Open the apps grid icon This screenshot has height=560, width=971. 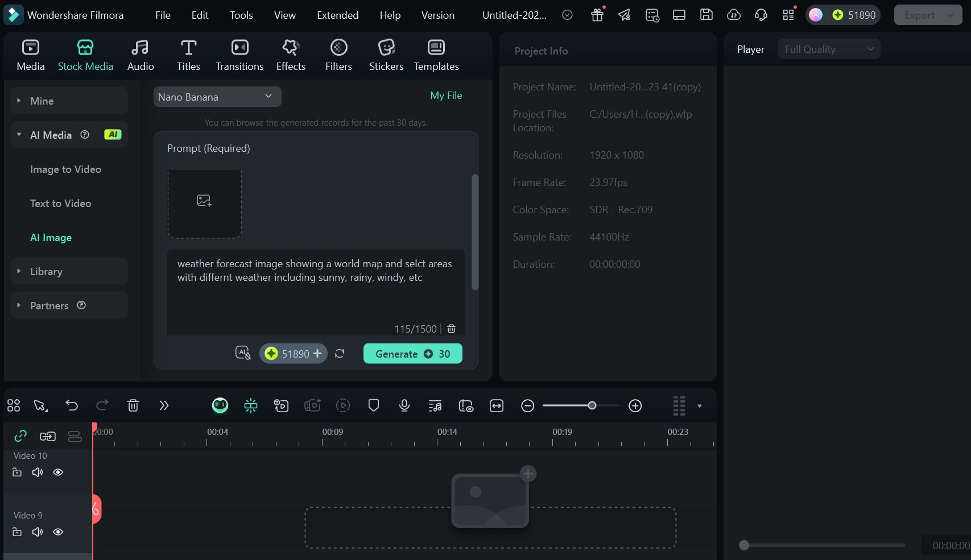pos(788,15)
